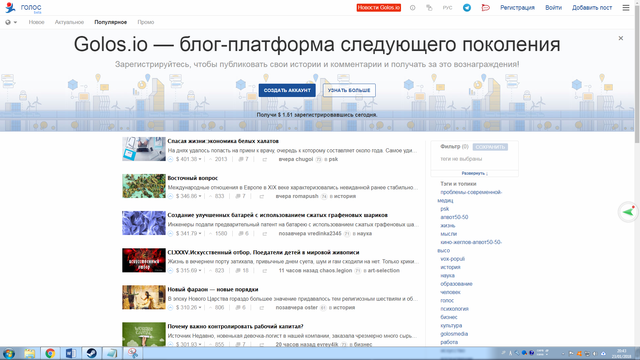
Task: Expand the filter with Развернуть
Action: click(474, 173)
